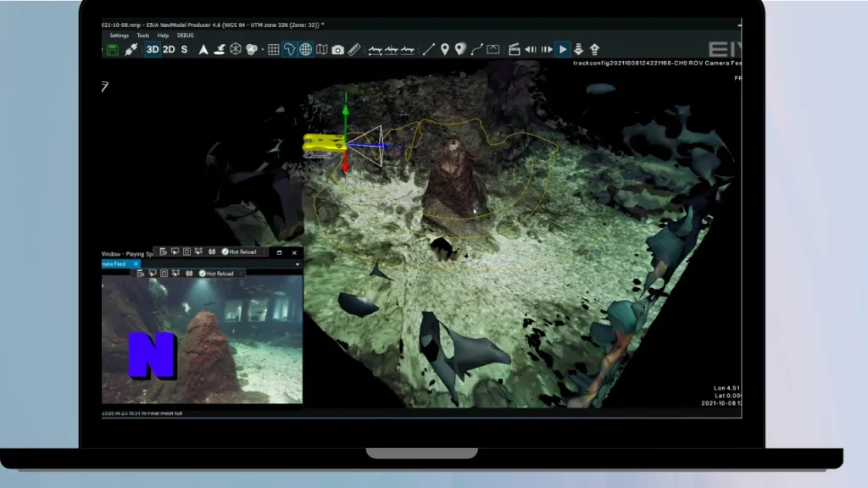Screen dimensions: 868x488
Task: Toggle the globe icon in toolbar
Action: [x=305, y=49]
